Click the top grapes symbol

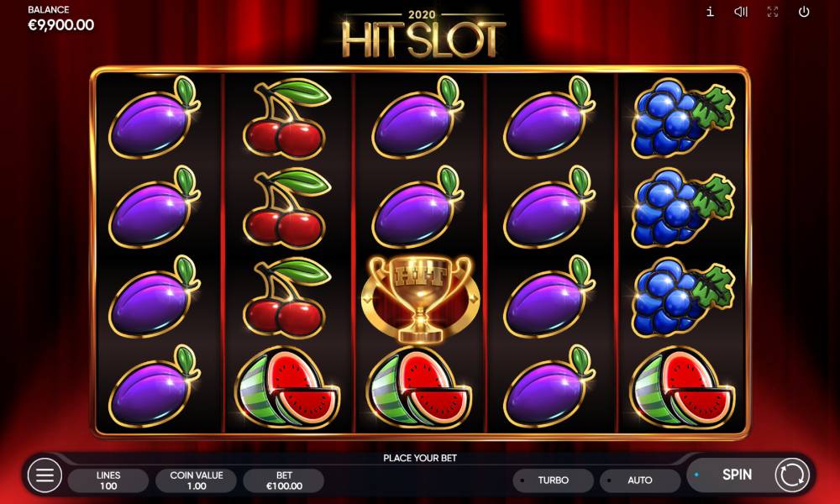pos(682,118)
